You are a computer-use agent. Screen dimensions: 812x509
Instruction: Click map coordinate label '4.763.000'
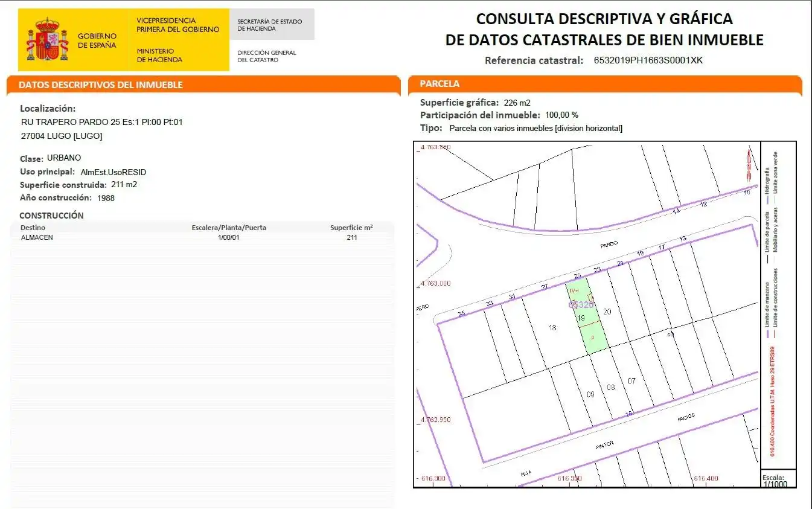tap(435, 284)
